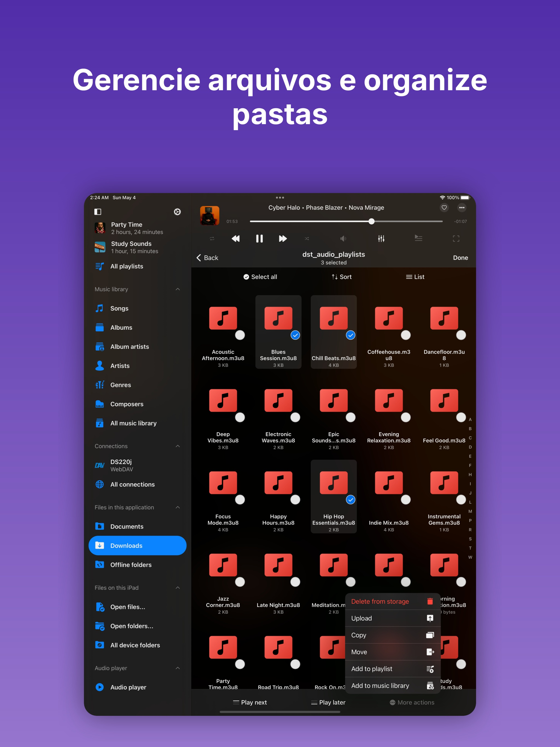Image resolution: width=560 pixels, height=747 pixels.
Task: Open Documents folder
Action: click(x=138, y=526)
